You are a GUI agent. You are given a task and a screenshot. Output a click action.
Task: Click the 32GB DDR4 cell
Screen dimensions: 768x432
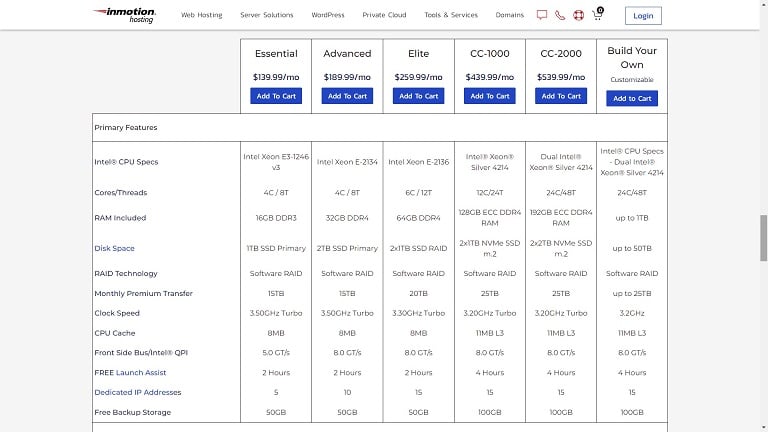tap(347, 218)
